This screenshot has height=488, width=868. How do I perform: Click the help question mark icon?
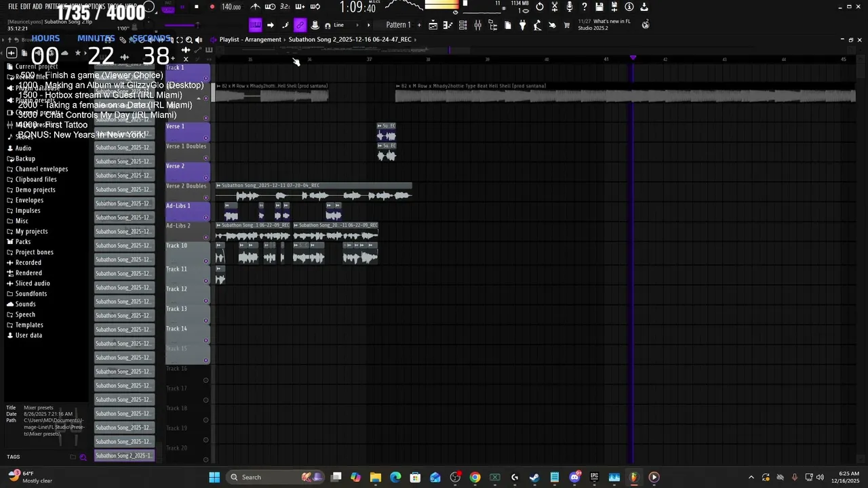tap(585, 7)
